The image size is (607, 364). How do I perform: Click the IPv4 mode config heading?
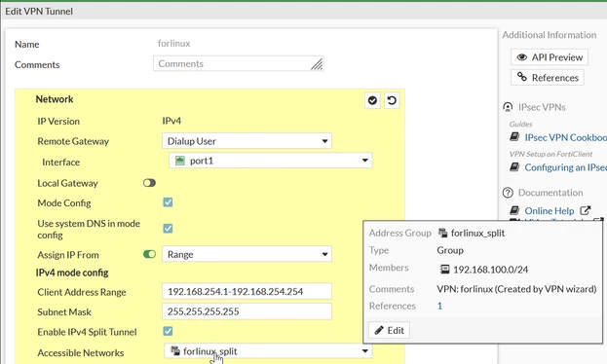tap(72, 273)
